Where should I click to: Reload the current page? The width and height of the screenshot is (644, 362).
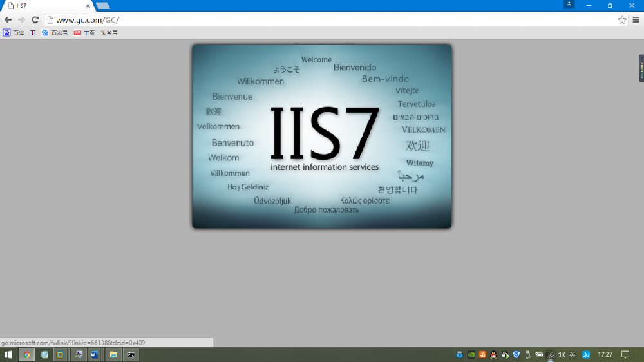[x=35, y=20]
